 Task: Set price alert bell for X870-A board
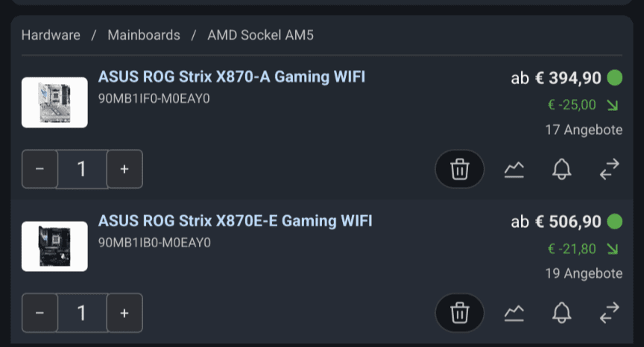[561, 170]
